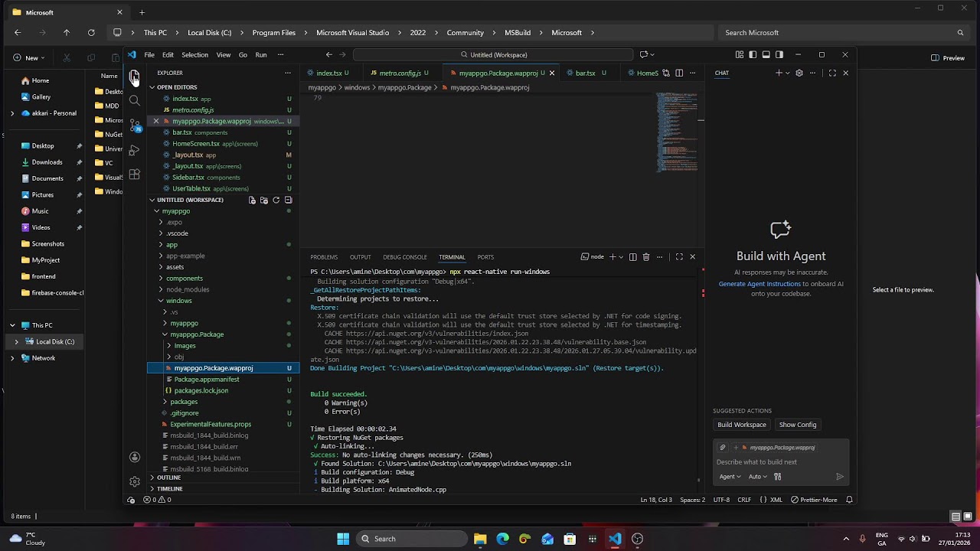This screenshot has width=980, height=551.
Task: Open Source Control view with 76 badge
Action: pos(135,125)
